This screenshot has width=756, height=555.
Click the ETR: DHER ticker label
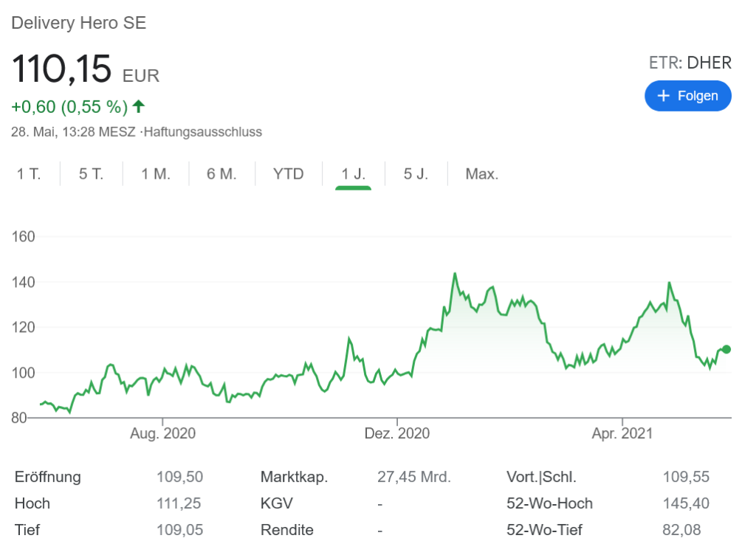(690, 63)
